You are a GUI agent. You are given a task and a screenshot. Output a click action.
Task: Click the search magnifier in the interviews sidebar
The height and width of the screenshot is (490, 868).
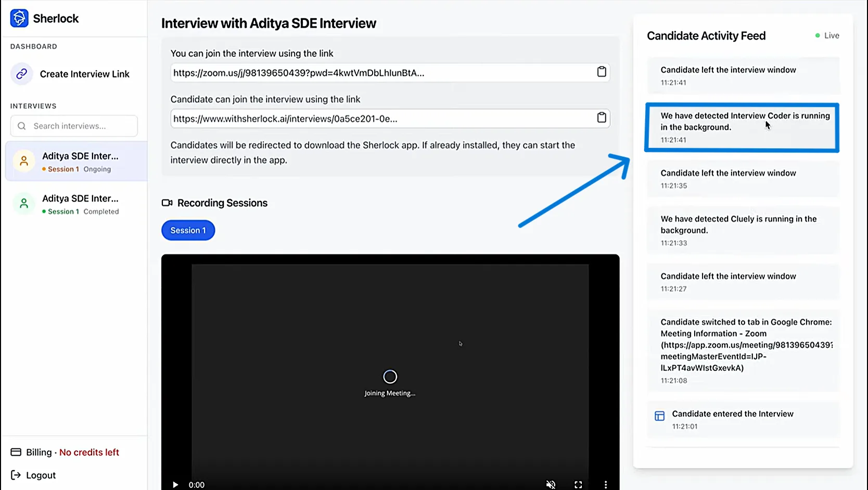click(x=21, y=125)
